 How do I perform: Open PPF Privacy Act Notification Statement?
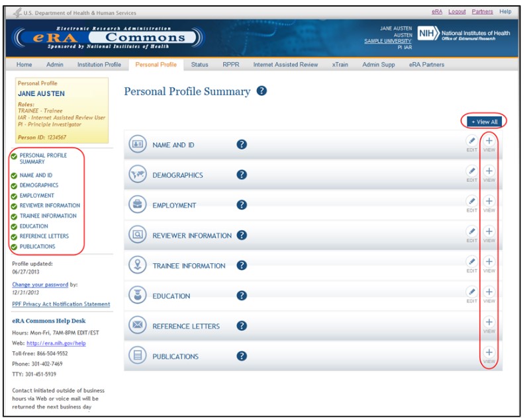[61, 304]
